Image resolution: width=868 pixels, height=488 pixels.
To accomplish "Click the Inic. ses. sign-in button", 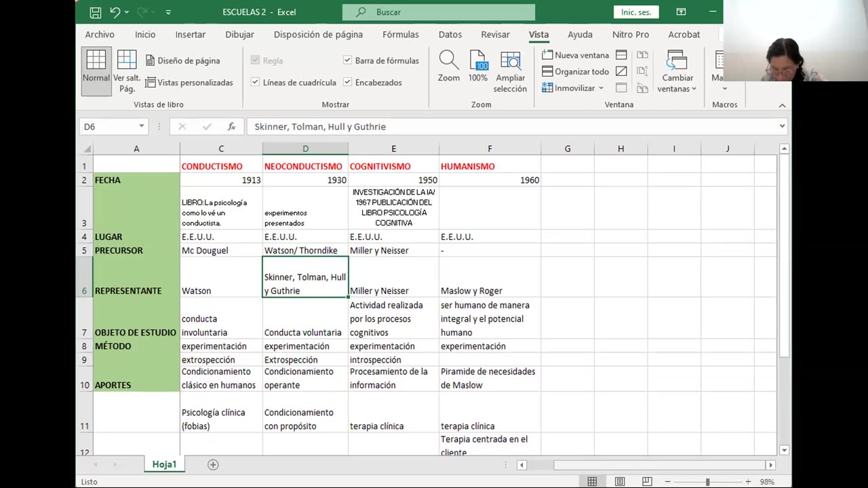I will [x=636, y=12].
